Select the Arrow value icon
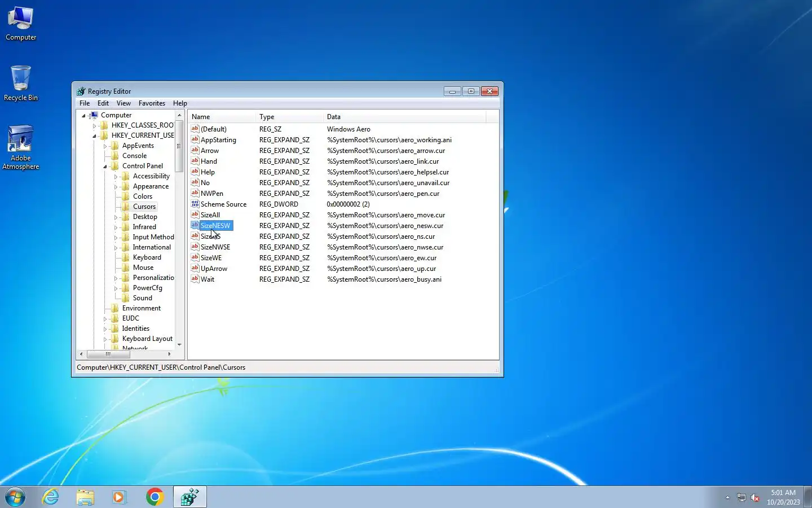 (x=195, y=151)
